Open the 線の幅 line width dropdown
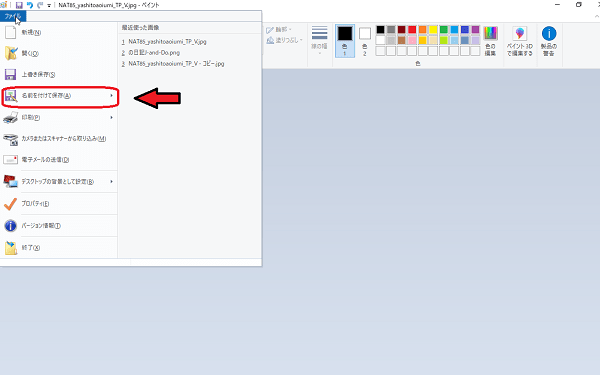 point(319,40)
